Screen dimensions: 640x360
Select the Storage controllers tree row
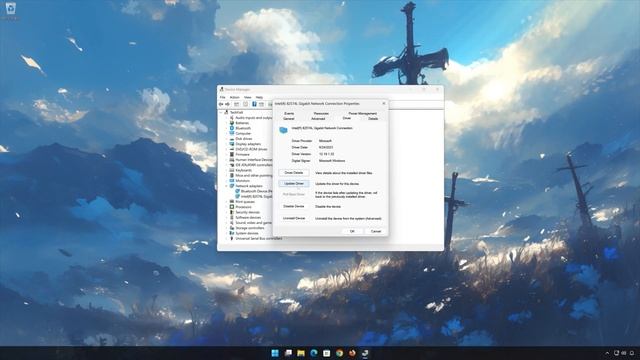click(247, 228)
